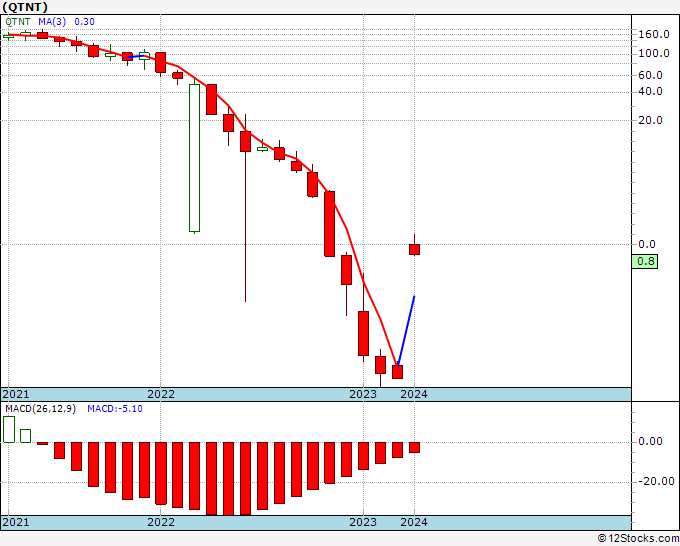Click the MACD:-5.10 value label
The width and height of the screenshot is (680, 546).
[115, 409]
